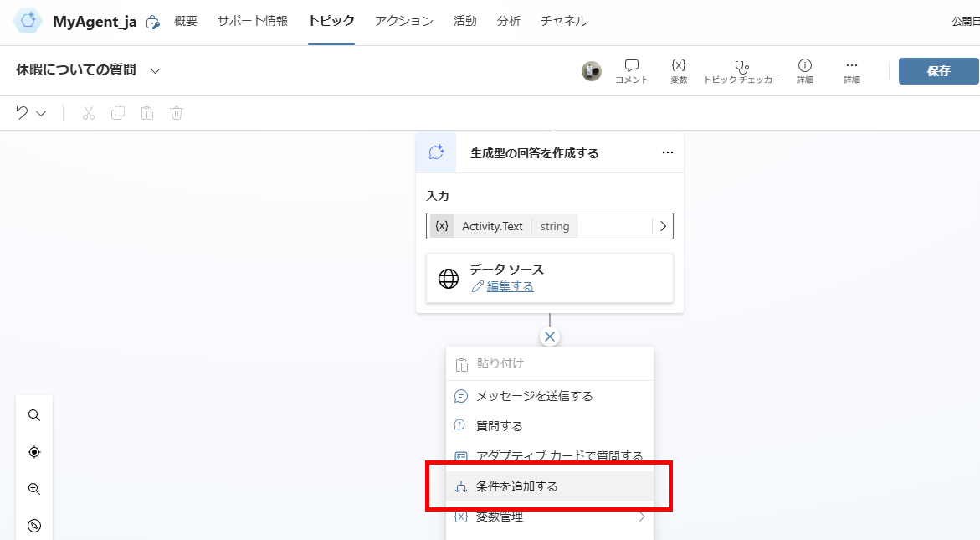The width and height of the screenshot is (980, 540).
Task: Zoom in on the canvas
Action: point(33,414)
